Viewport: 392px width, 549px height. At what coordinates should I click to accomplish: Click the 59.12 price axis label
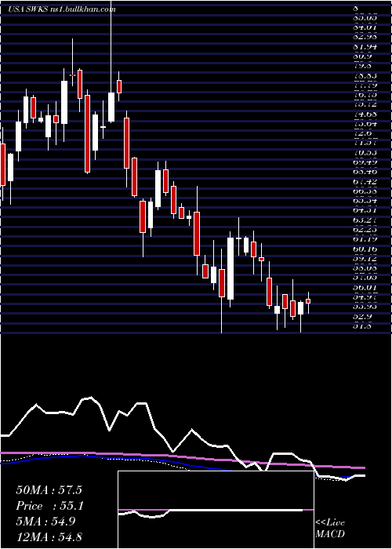click(365, 258)
